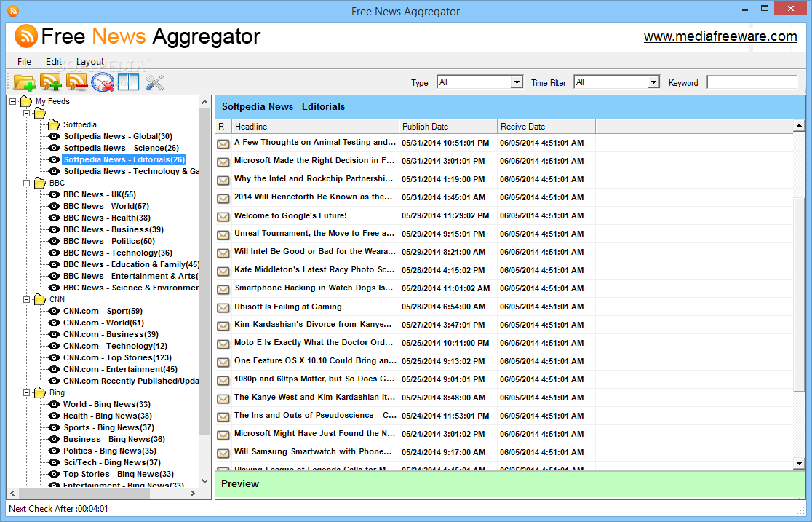Viewport: 812px width, 522px height.
Task: Collapse the CNN folder node
Action: 26,300
